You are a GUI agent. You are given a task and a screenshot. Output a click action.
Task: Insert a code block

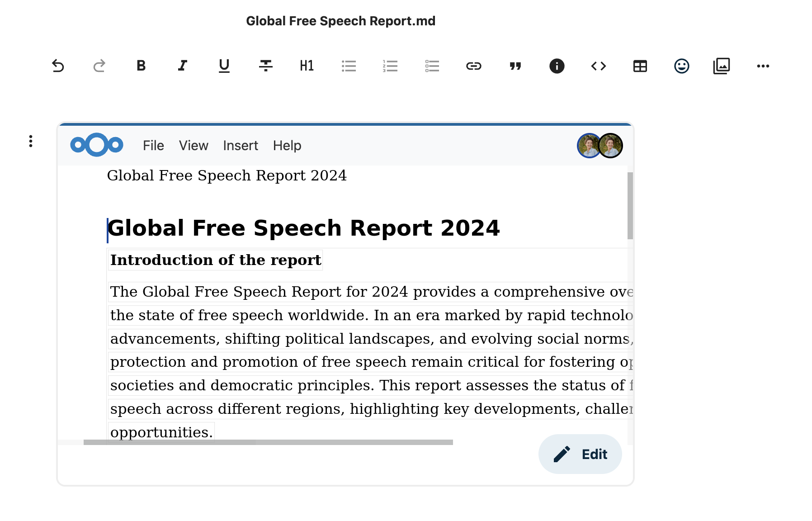coord(599,66)
